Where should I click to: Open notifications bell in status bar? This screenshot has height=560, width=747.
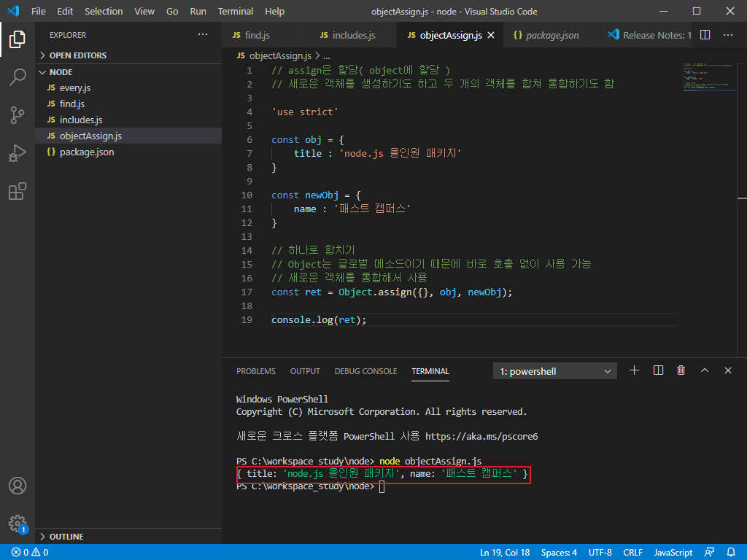point(731,553)
